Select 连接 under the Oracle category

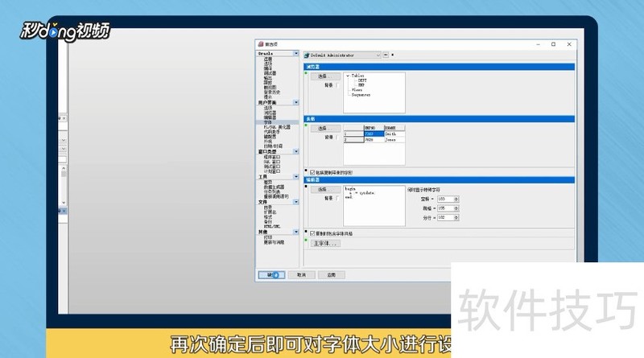[268, 59]
